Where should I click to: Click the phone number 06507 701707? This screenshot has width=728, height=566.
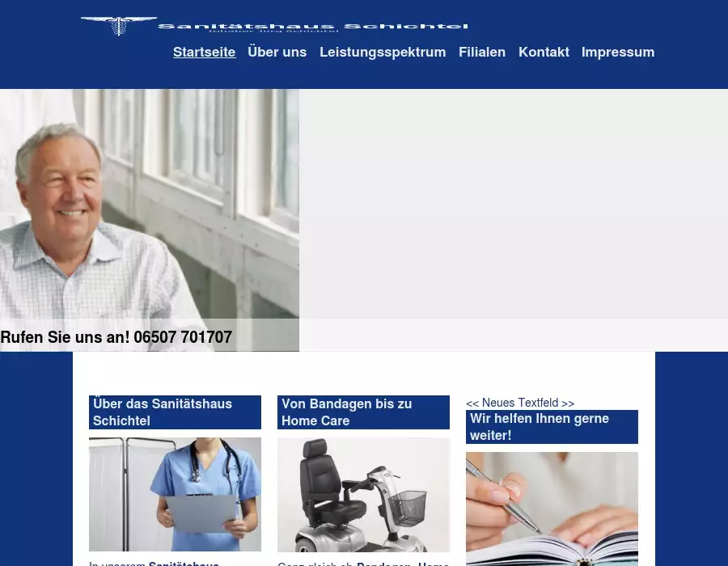coord(183,338)
